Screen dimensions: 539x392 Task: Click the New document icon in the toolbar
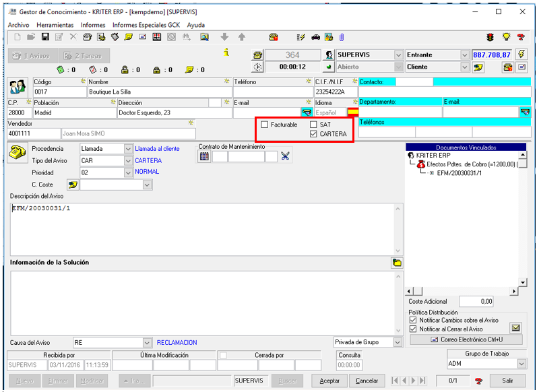coord(18,37)
